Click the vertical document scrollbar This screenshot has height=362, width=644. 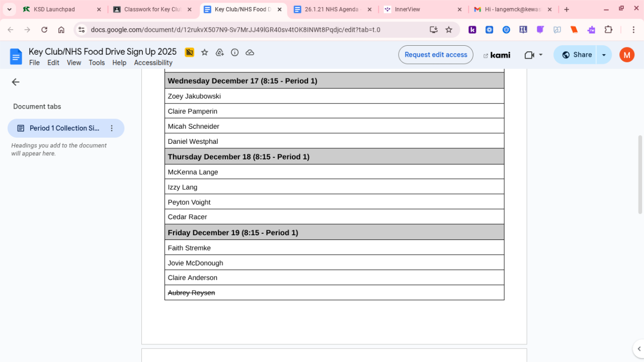(x=640, y=174)
